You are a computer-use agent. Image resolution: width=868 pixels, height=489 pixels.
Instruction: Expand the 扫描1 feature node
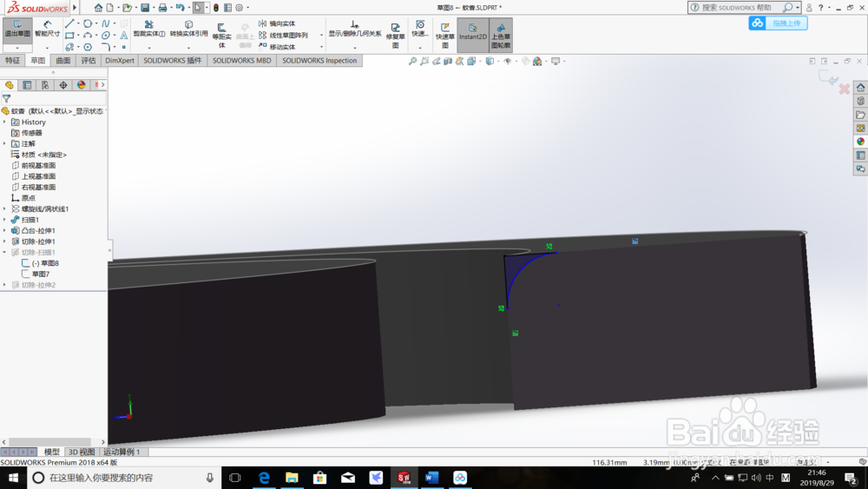click(5, 220)
